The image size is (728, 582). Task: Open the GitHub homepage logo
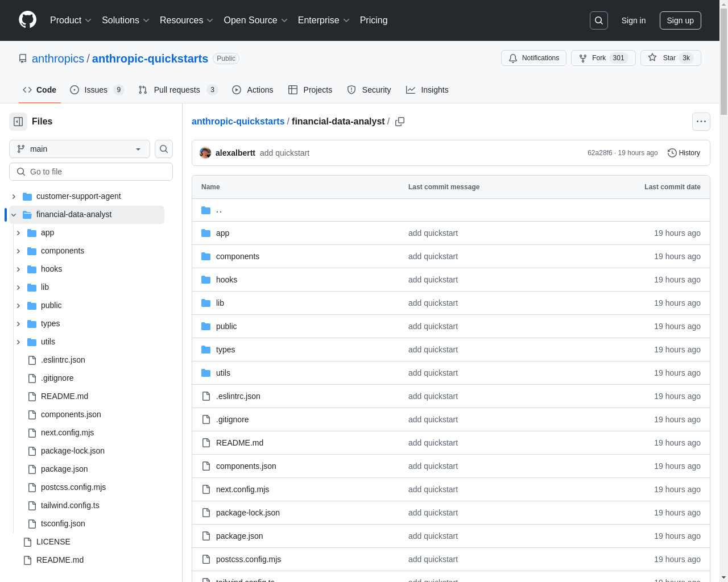point(27,20)
